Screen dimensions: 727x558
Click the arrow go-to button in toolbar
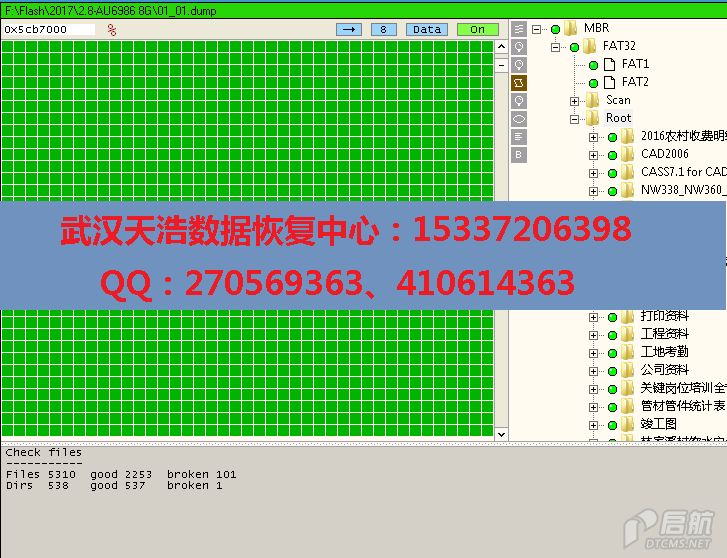(x=350, y=29)
